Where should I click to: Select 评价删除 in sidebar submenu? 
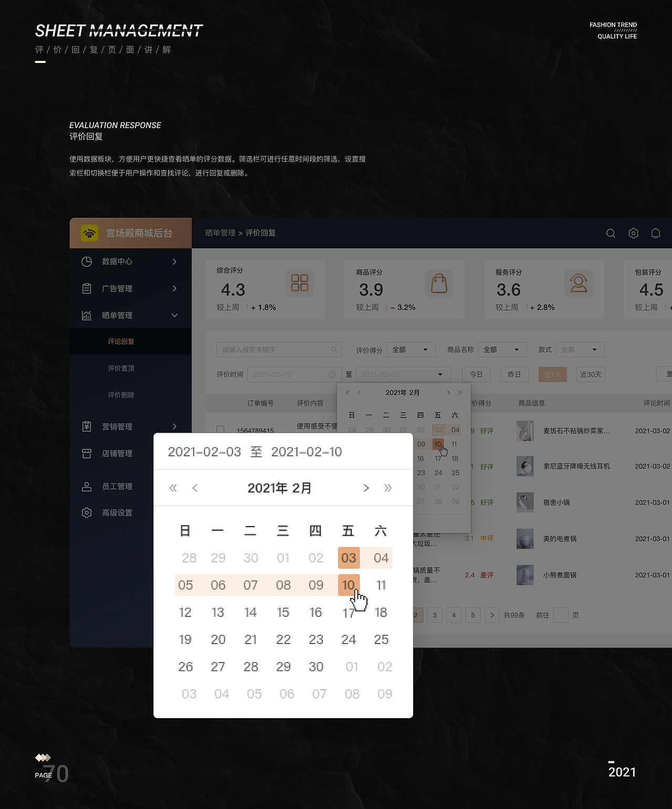click(121, 395)
